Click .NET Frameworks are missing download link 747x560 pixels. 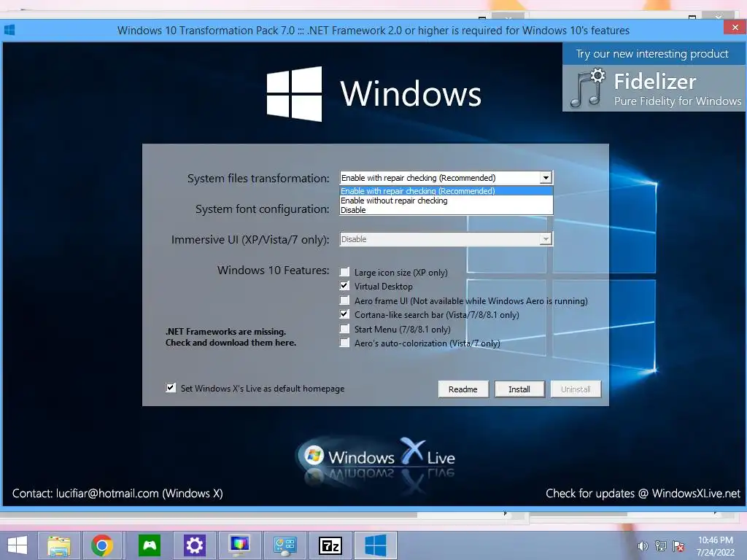(x=231, y=337)
